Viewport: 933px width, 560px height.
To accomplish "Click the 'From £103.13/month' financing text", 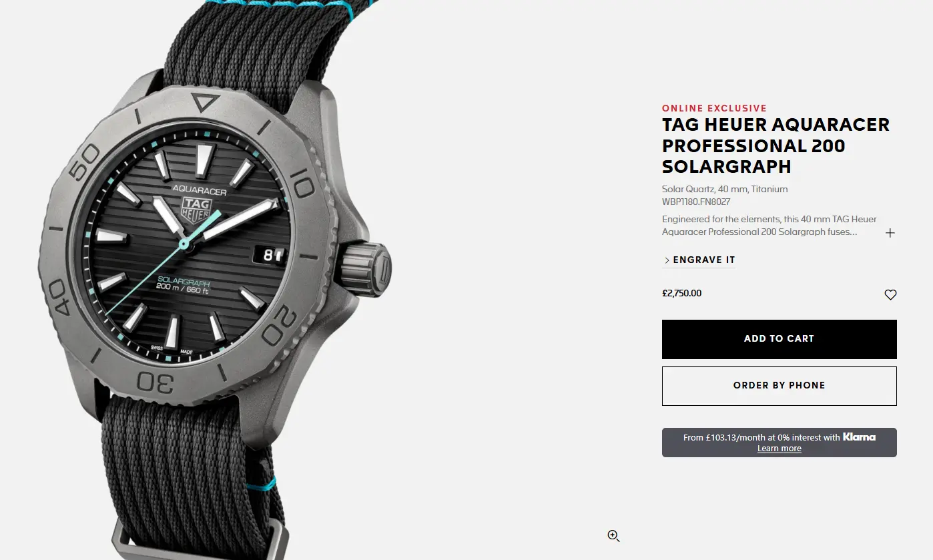I will [x=761, y=437].
